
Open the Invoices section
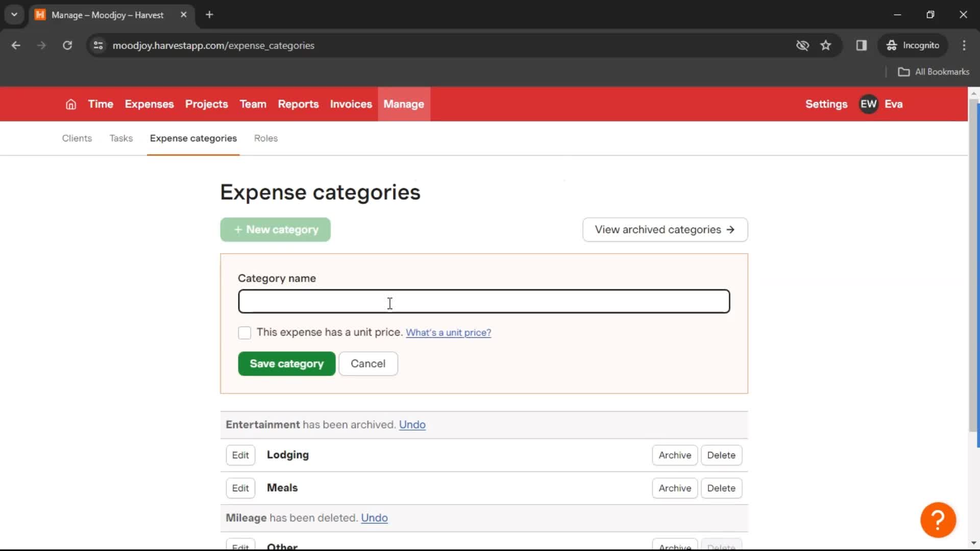(x=351, y=104)
